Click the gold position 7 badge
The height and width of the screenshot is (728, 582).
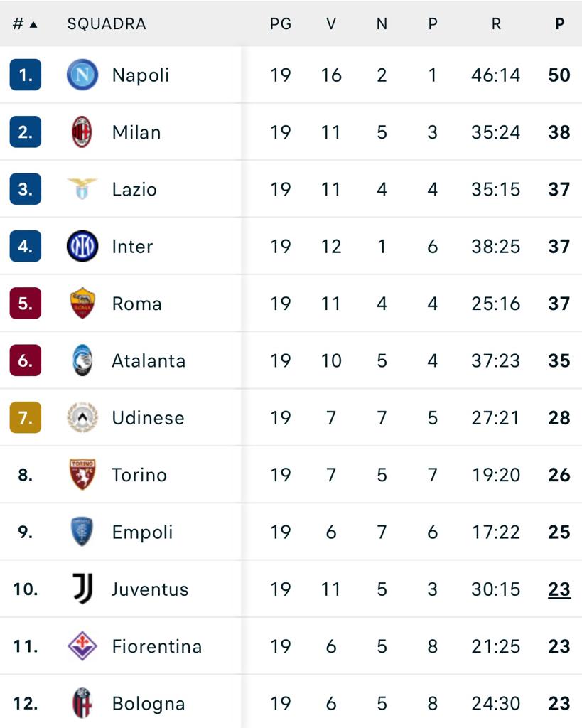click(x=26, y=417)
